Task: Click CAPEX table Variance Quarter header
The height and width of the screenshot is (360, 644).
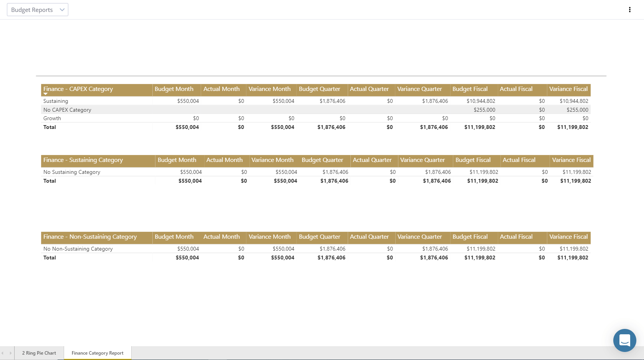Action: coord(419,89)
